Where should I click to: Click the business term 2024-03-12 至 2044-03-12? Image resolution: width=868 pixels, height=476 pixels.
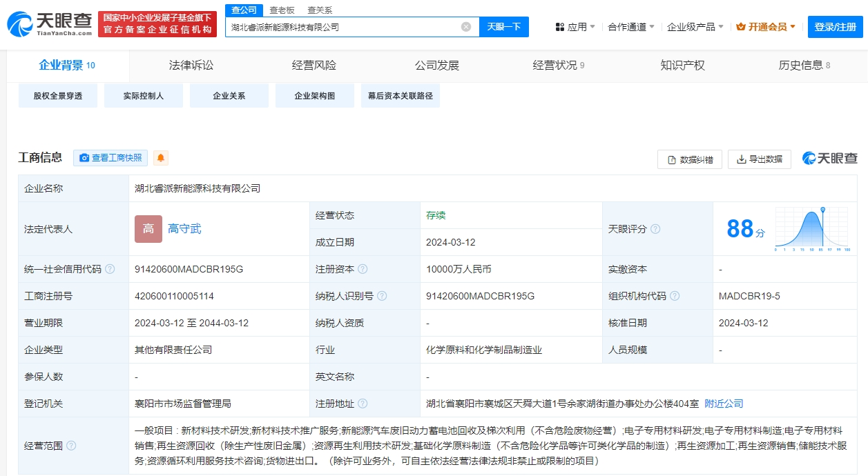(191, 323)
